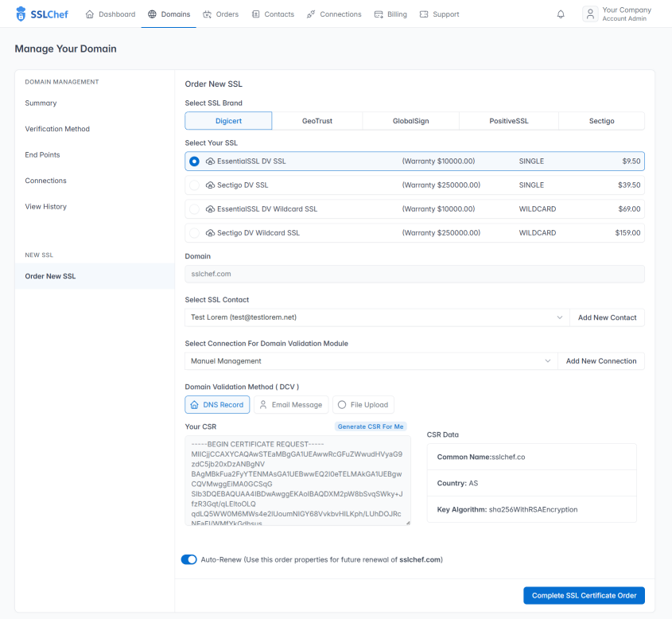Viewport: 672px width, 619px height.
Task: Click Add New Connection button
Action: coord(601,361)
